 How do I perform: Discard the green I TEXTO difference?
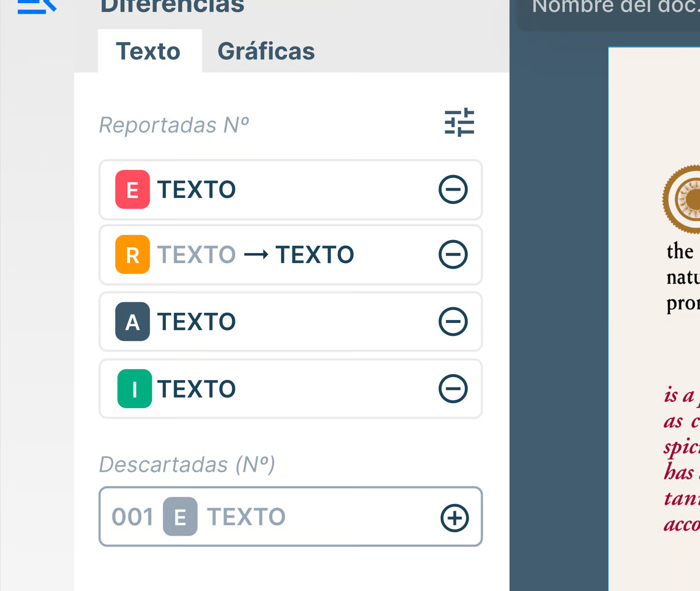tap(453, 389)
